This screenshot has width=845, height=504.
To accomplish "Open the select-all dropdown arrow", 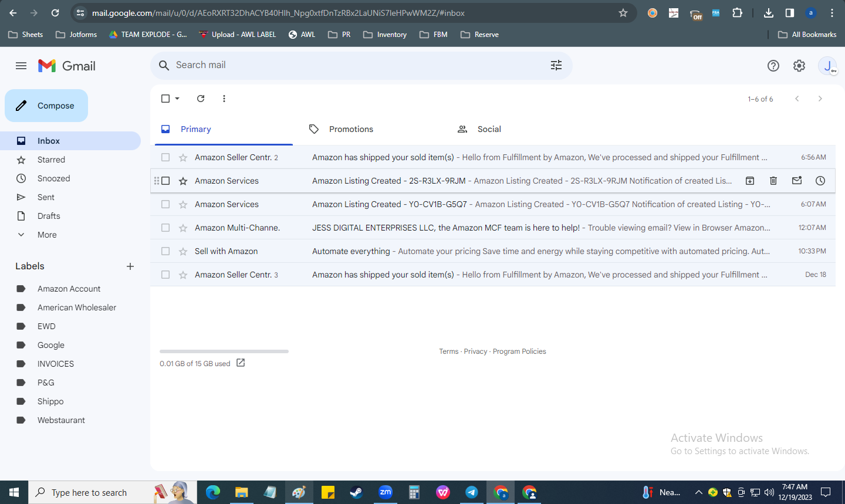I will [177, 99].
